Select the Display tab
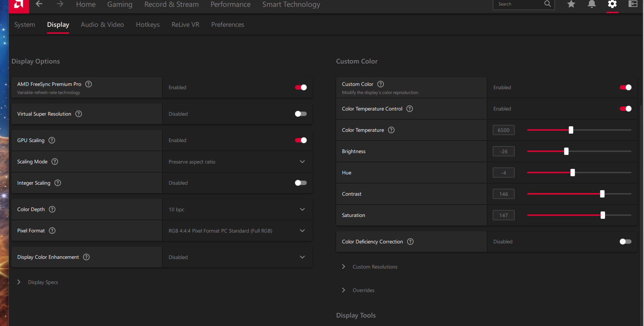This screenshot has height=326, width=644. coord(58,25)
